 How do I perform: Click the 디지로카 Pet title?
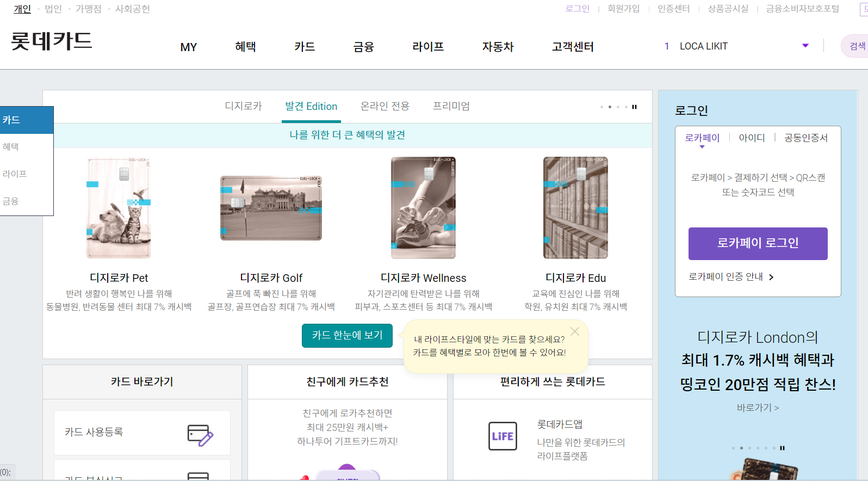(119, 278)
